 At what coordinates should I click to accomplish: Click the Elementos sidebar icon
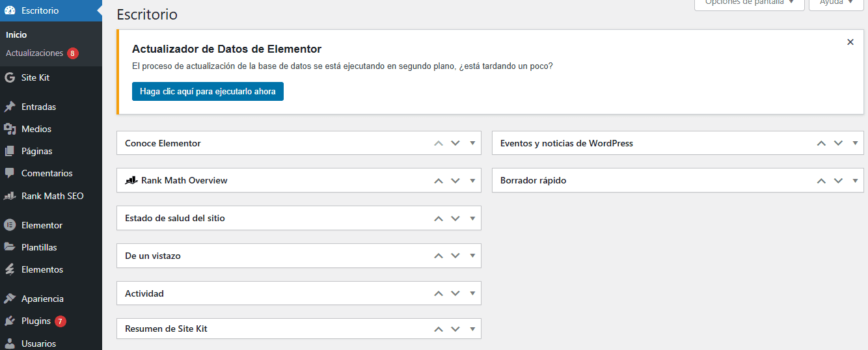pos(10,269)
